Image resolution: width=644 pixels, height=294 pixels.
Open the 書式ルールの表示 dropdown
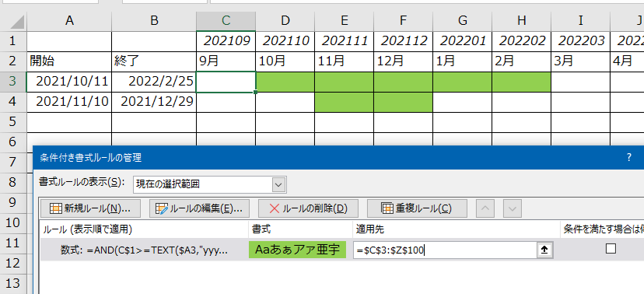click(x=279, y=184)
